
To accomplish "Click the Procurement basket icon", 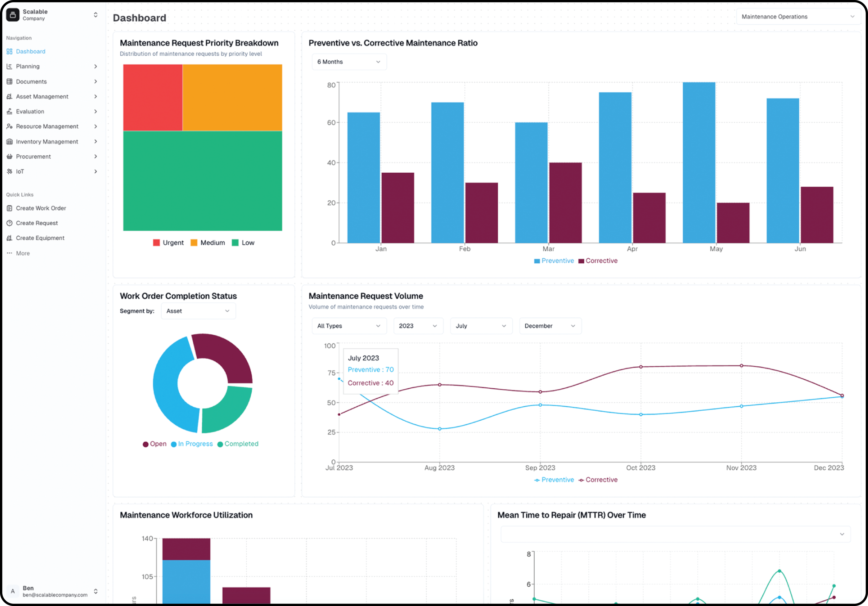I will (9, 156).
